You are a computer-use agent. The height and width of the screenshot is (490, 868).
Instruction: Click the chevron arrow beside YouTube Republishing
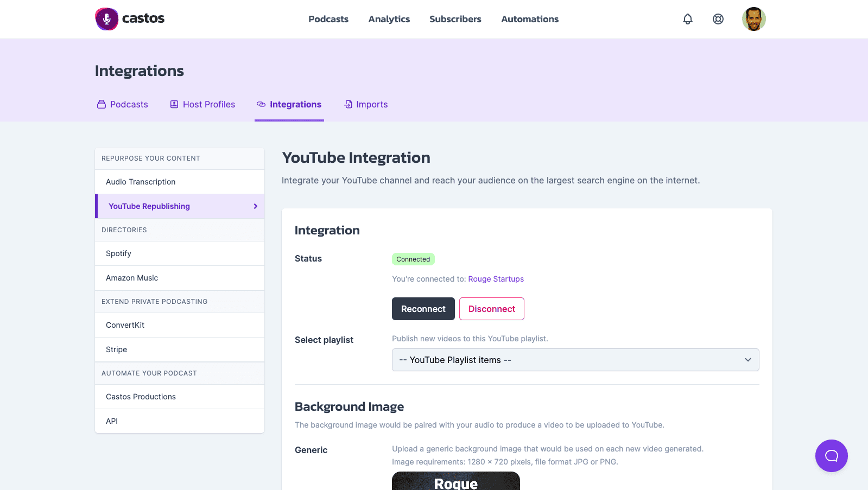pyautogui.click(x=256, y=206)
